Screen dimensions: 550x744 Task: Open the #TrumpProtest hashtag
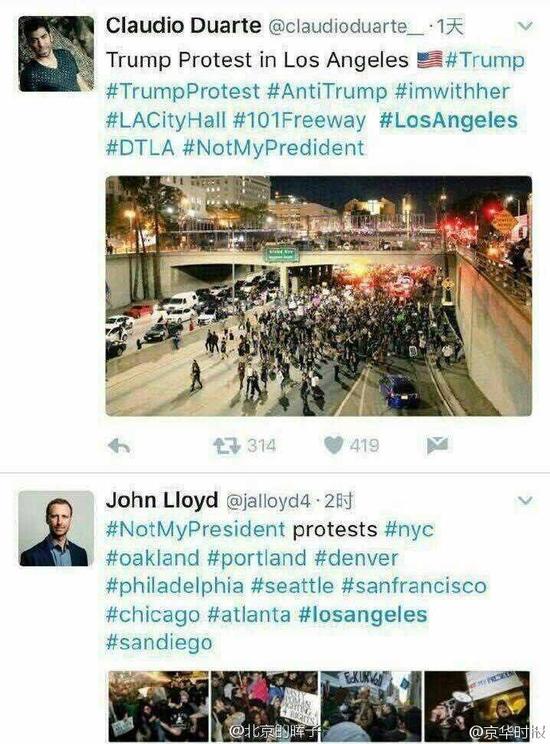point(183,91)
